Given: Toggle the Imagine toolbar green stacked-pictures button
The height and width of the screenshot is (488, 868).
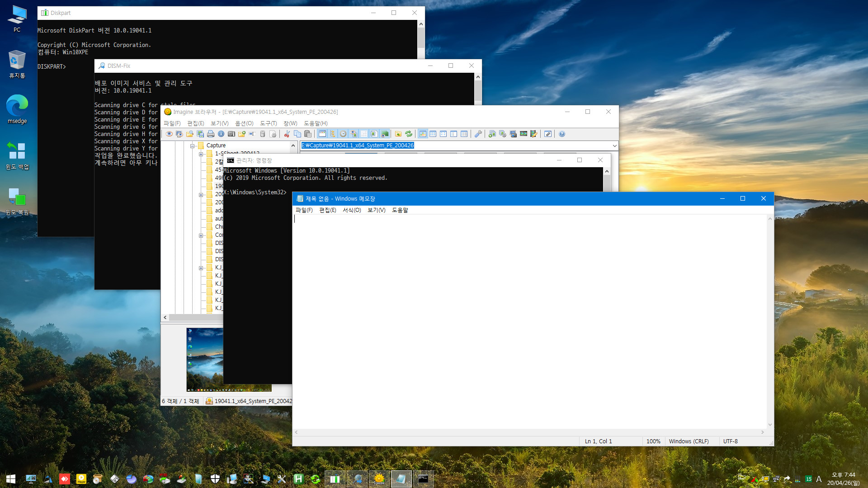Looking at the screenshot, I should pos(385,134).
